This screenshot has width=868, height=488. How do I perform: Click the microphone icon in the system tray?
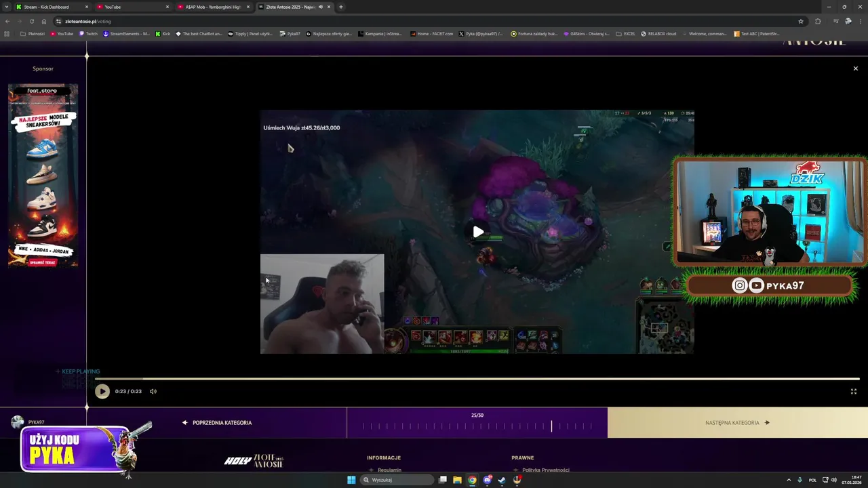[x=800, y=480]
